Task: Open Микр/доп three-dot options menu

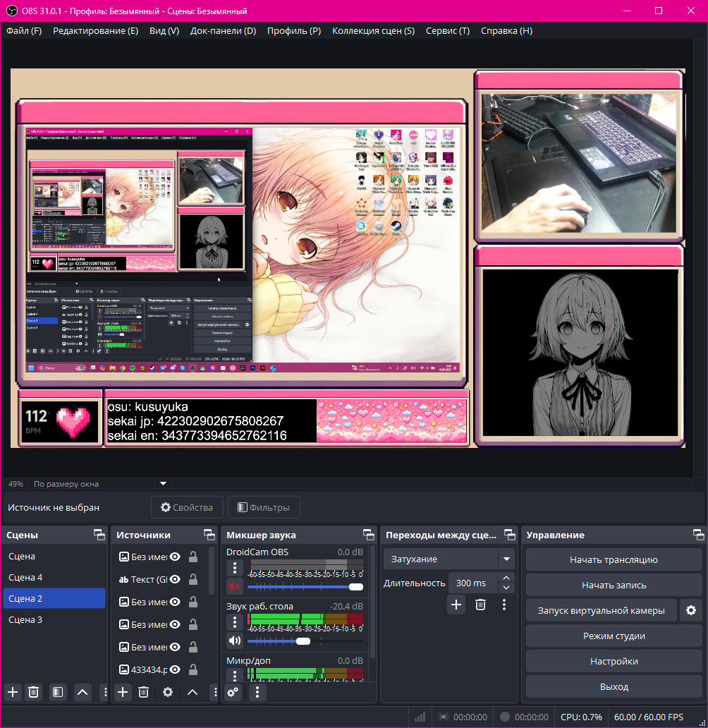Action: pos(235,675)
